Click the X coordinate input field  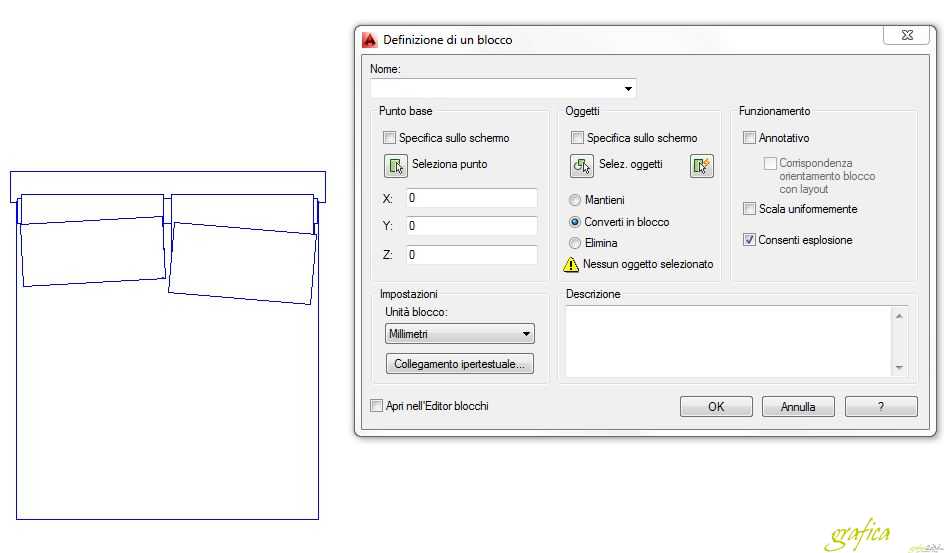[471, 198]
